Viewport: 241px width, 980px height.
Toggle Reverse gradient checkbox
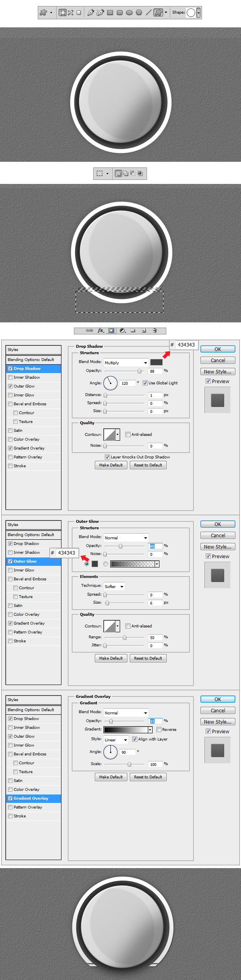click(x=159, y=729)
